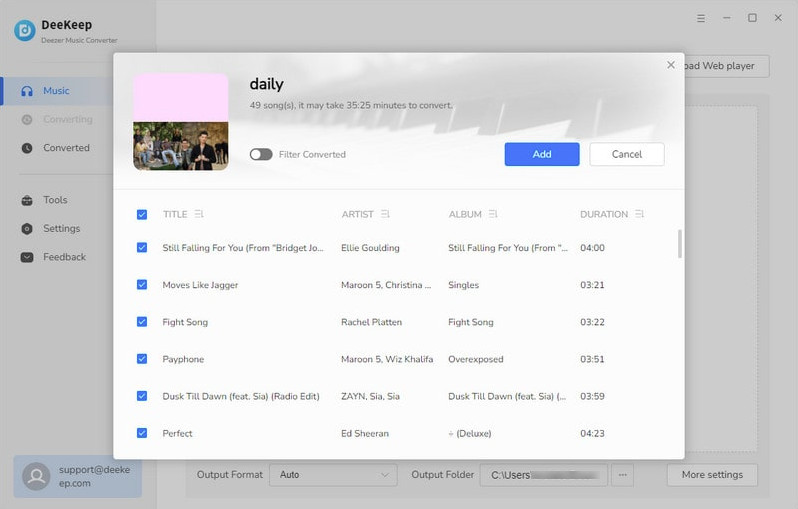This screenshot has height=509, width=798.
Task: Uncheck the Fight Song row checkbox
Action: (142, 322)
